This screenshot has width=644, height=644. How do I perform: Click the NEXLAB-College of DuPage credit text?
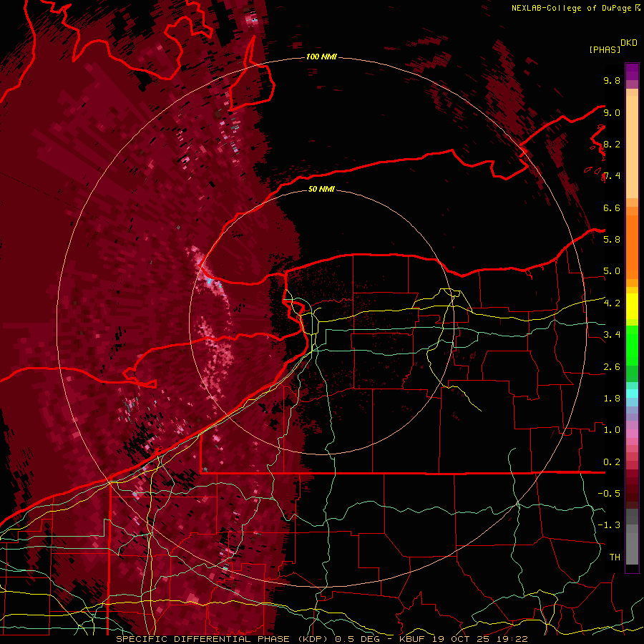click(571, 8)
